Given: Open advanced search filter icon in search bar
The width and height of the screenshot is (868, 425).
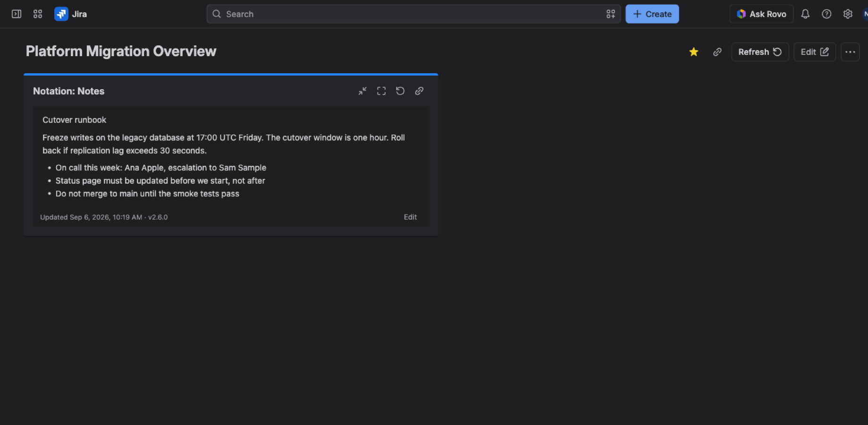Looking at the screenshot, I should click(x=611, y=14).
